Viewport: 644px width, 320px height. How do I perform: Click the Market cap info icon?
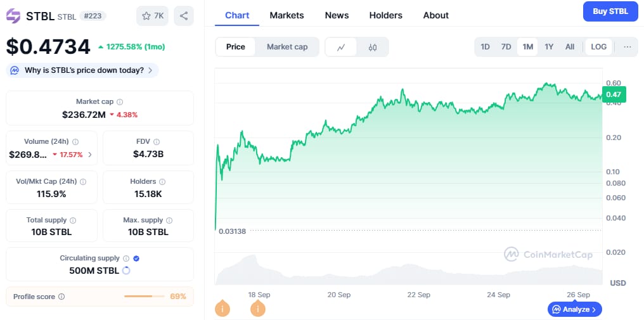(120, 102)
